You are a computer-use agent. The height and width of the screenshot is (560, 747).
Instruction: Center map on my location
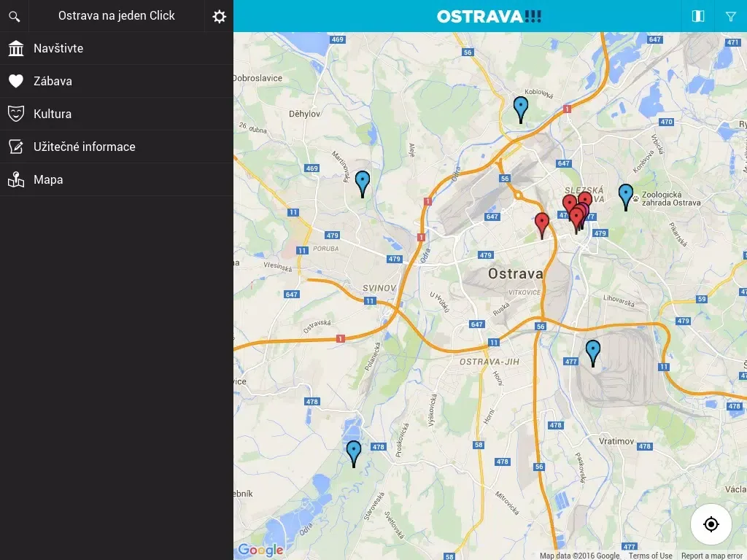pyautogui.click(x=711, y=524)
